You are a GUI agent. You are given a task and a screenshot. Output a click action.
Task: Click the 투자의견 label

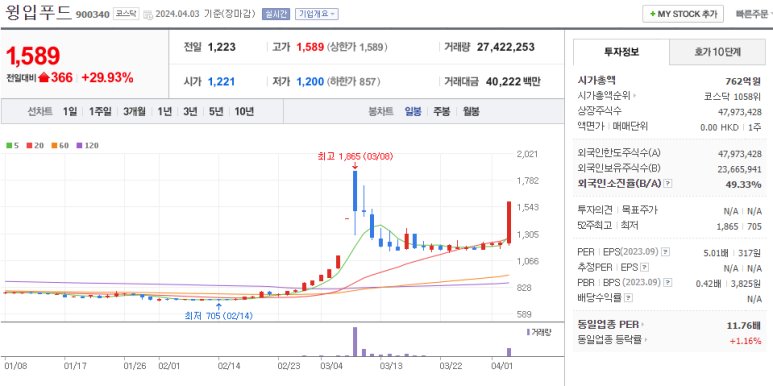point(594,210)
